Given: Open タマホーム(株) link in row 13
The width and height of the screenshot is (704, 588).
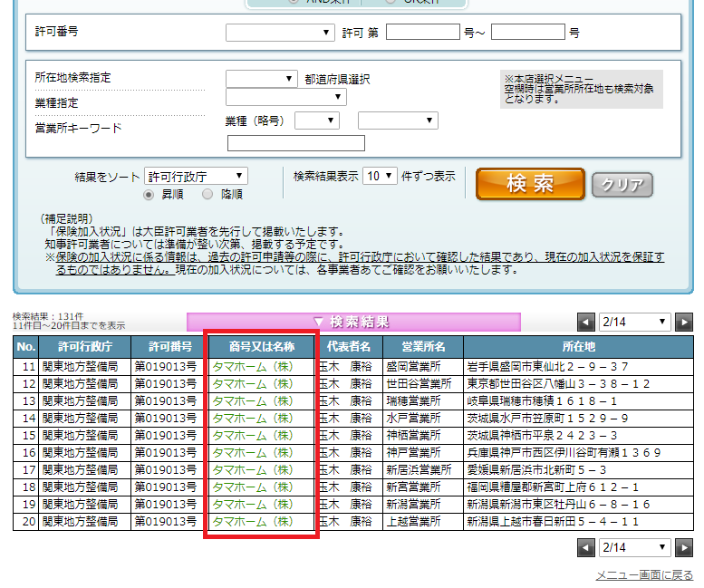Looking at the screenshot, I should coord(253,400).
